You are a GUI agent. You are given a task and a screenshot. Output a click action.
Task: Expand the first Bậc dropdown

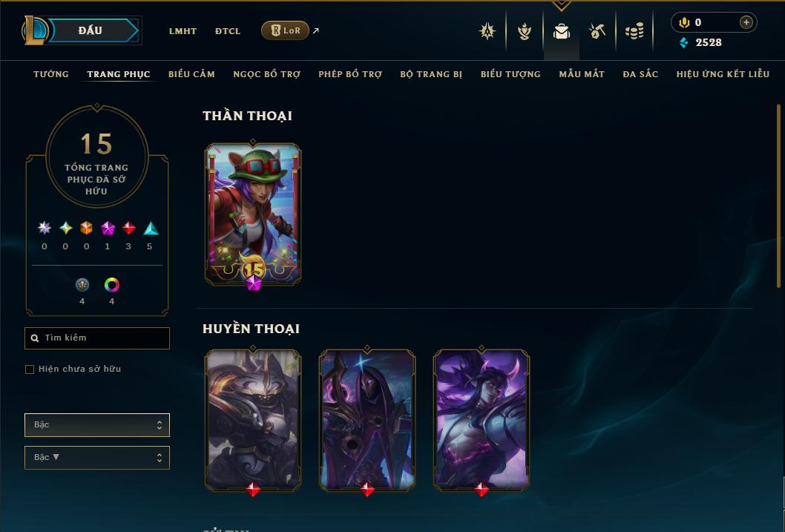tap(97, 425)
